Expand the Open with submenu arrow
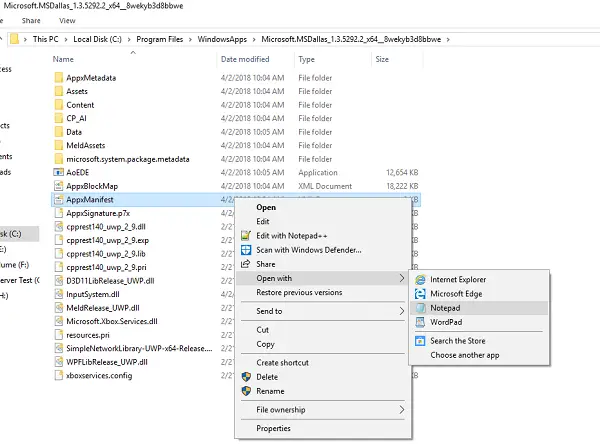The width and height of the screenshot is (600, 444). click(401, 278)
